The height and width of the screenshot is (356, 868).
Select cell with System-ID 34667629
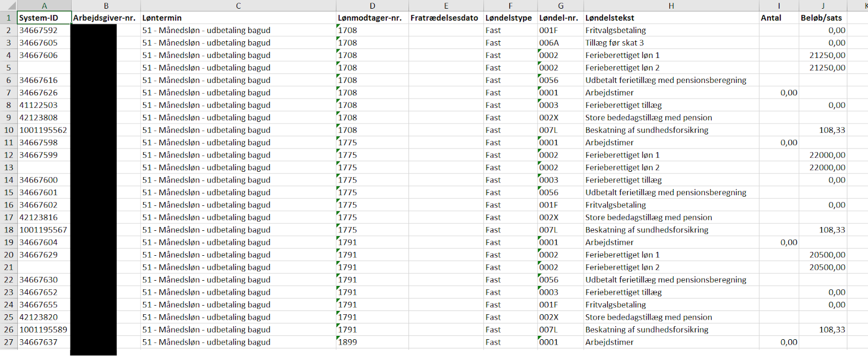tap(44, 255)
